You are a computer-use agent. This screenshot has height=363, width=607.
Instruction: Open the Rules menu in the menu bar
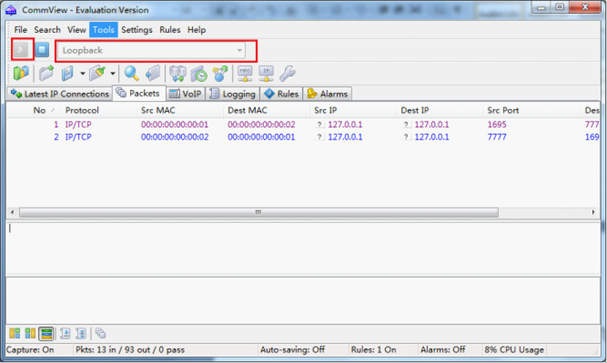pyautogui.click(x=170, y=30)
